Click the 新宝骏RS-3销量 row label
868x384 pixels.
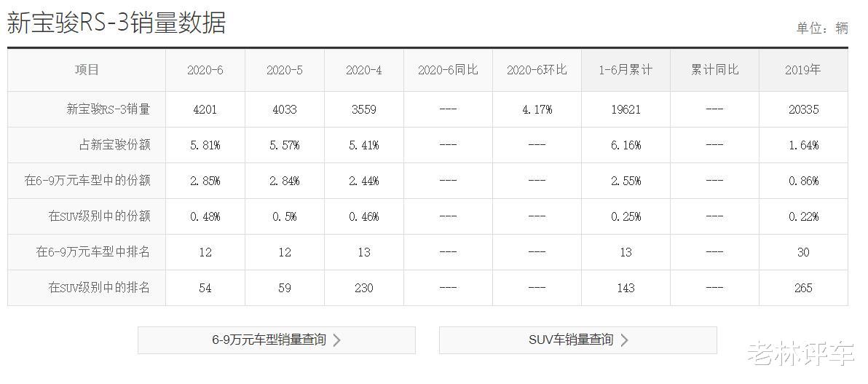pos(108,109)
